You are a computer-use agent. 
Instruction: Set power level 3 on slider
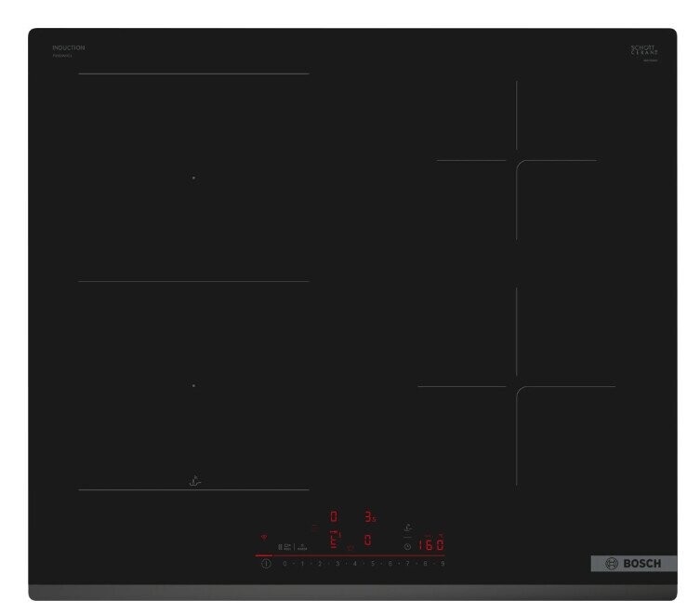point(337,564)
